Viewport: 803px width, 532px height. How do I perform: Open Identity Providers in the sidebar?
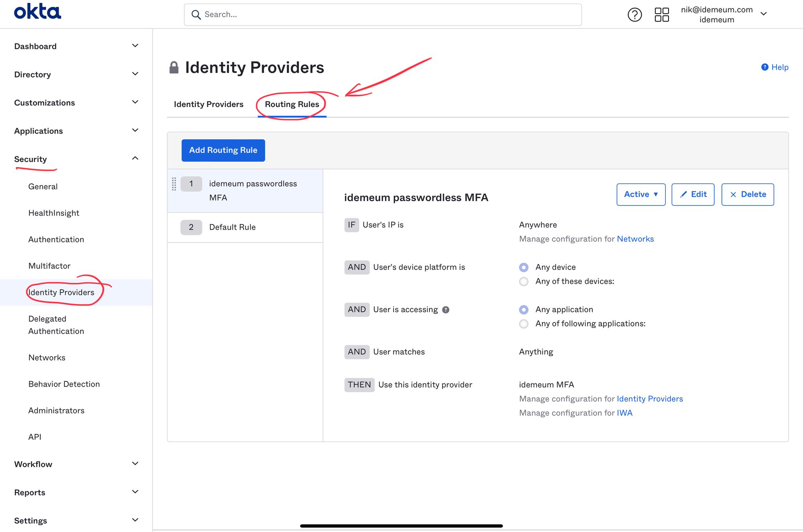[61, 293]
